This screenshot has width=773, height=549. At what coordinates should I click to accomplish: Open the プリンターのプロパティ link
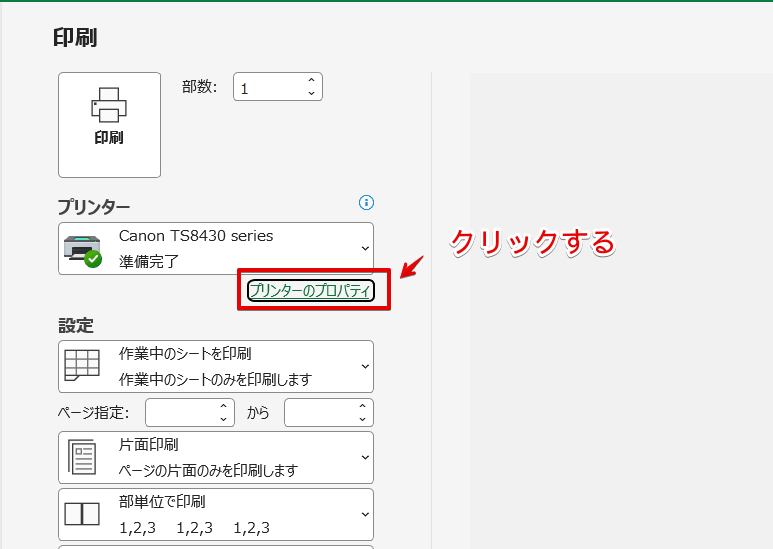pyautogui.click(x=311, y=290)
